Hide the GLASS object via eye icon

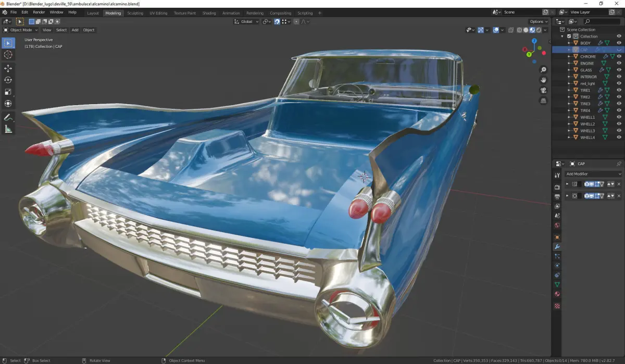pos(619,70)
